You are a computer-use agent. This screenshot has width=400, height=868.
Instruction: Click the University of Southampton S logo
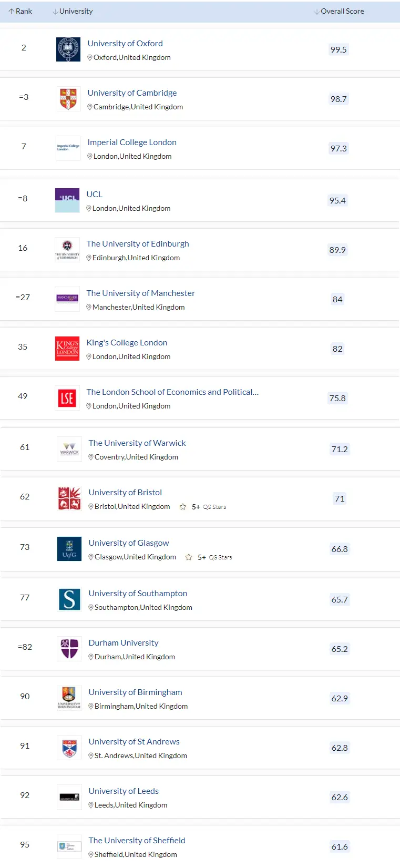click(x=69, y=599)
